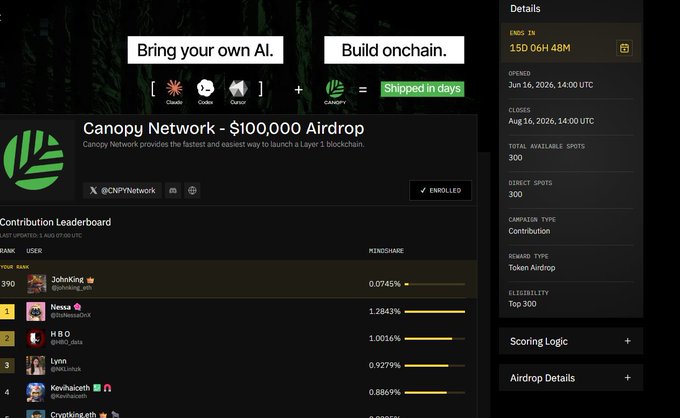Click the Mindshare column header
The width and height of the screenshot is (680, 418).
point(386,251)
